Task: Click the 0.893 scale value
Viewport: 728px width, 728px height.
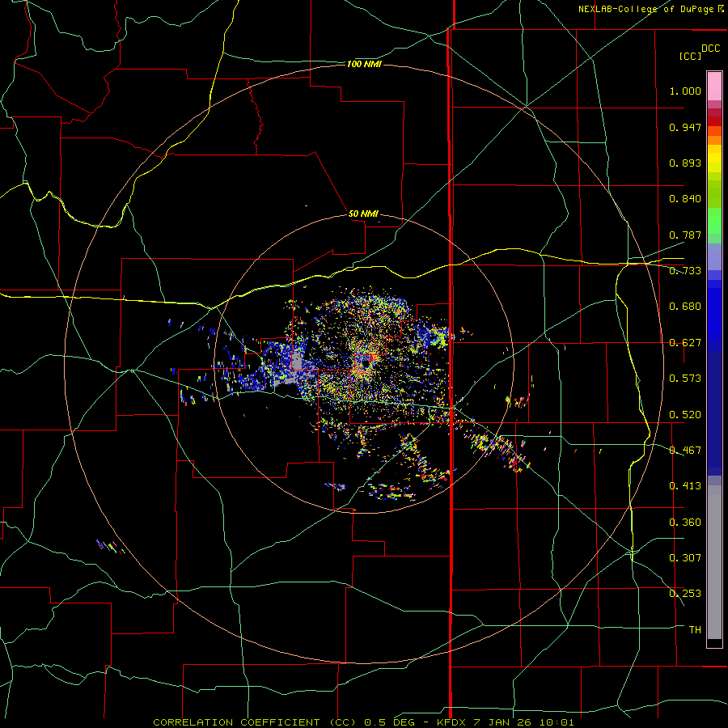Action: coord(685,163)
